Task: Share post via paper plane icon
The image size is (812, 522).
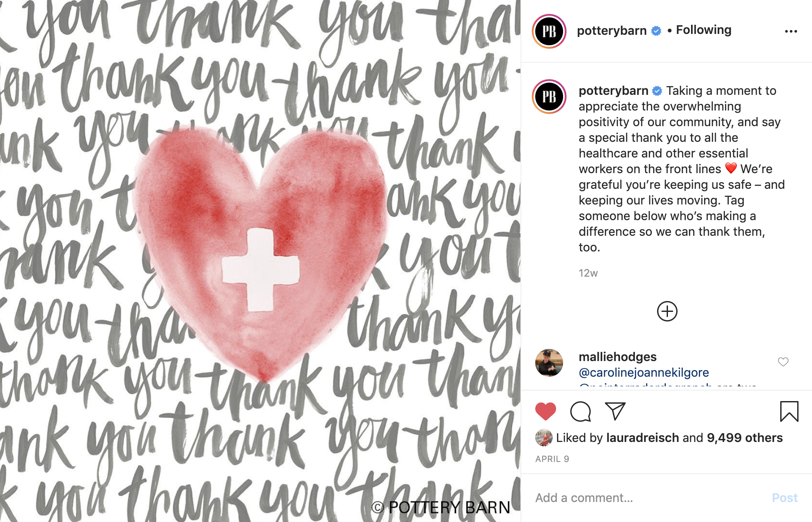Action: (615, 411)
